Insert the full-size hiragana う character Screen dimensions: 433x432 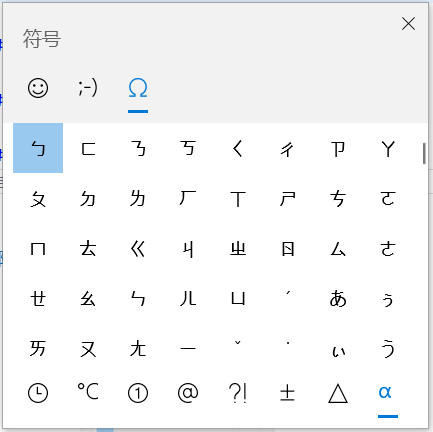coord(388,348)
